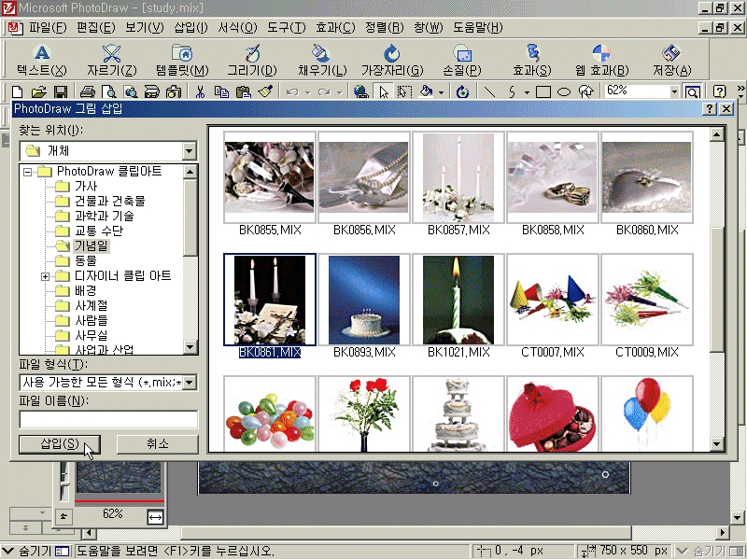The image size is (747, 560).
Task: Open the 효과(C) menu in menu bar
Action: [x=334, y=27]
